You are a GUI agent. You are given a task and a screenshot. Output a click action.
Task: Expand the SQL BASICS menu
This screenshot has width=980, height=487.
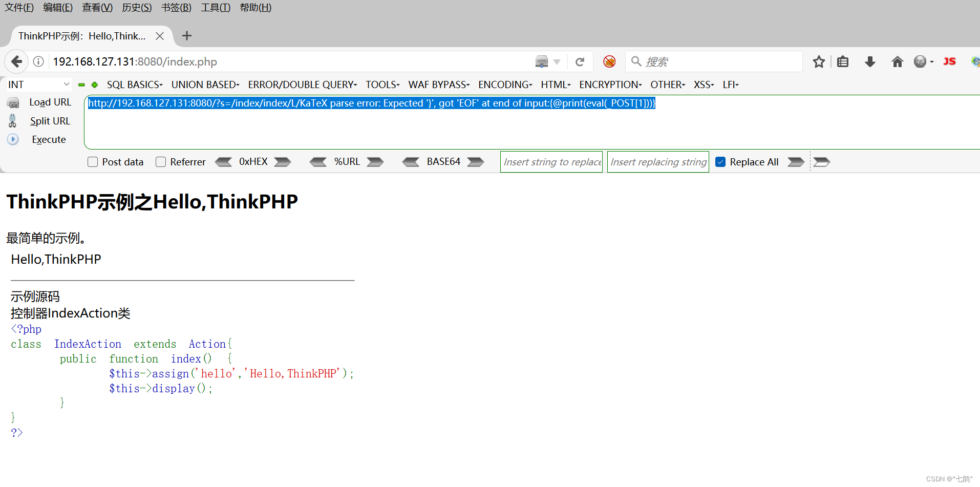pyautogui.click(x=135, y=84)
